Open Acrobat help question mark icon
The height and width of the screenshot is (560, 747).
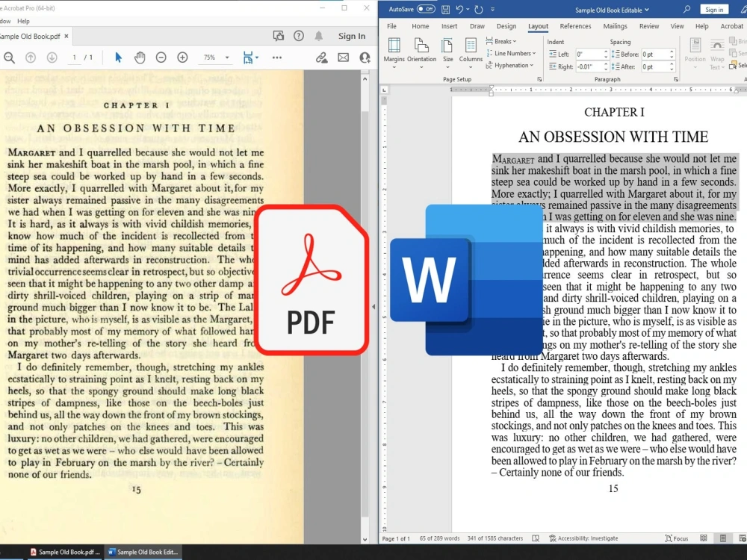[299, 36]
